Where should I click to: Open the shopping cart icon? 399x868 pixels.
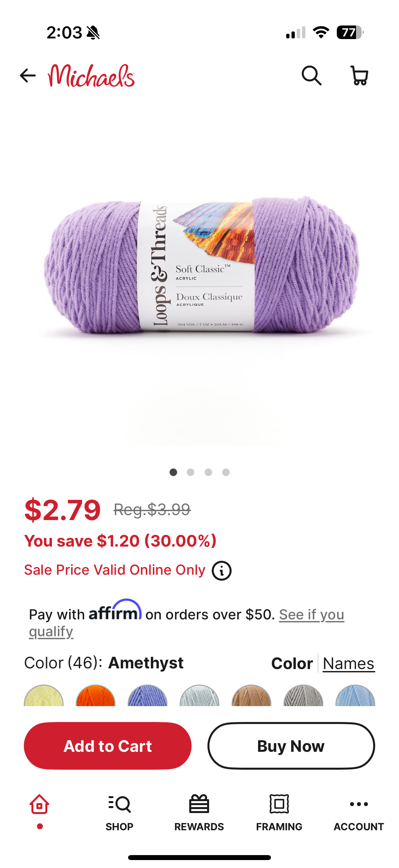[x=360, y=75]
